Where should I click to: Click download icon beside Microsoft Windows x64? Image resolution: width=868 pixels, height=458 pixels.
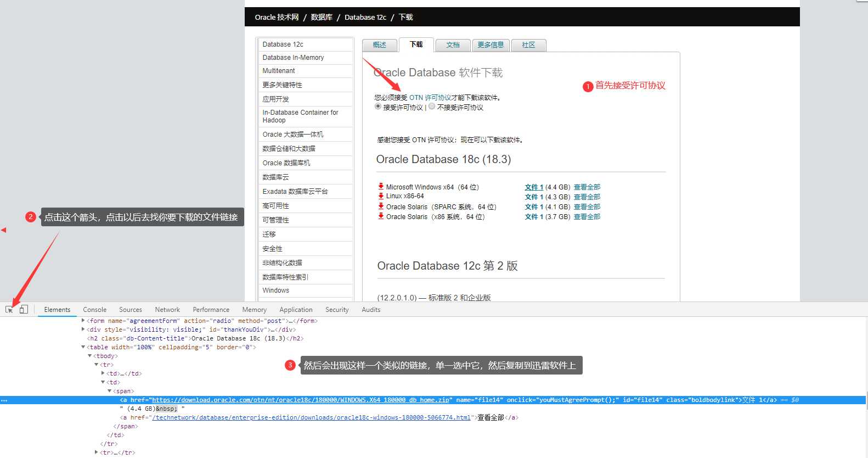(381, 187)
